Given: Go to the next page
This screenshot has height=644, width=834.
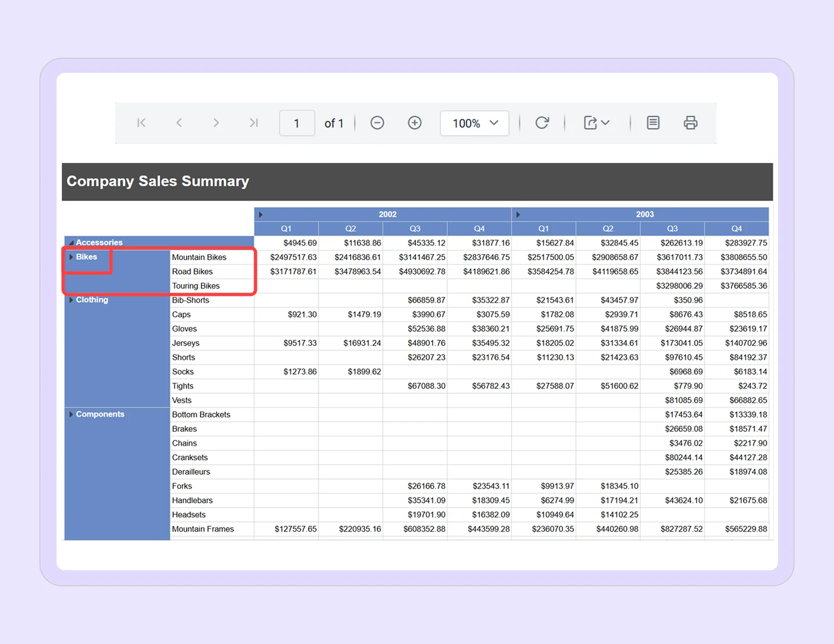Looking at the screenshot, I should pos(216,123).
